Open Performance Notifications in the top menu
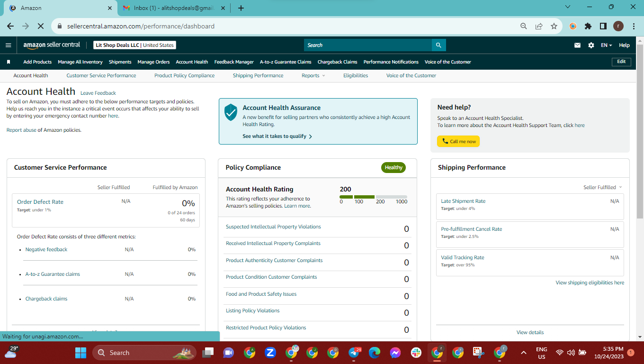The image size is (644, 364). pyautogui.click(x=391, y=62)
